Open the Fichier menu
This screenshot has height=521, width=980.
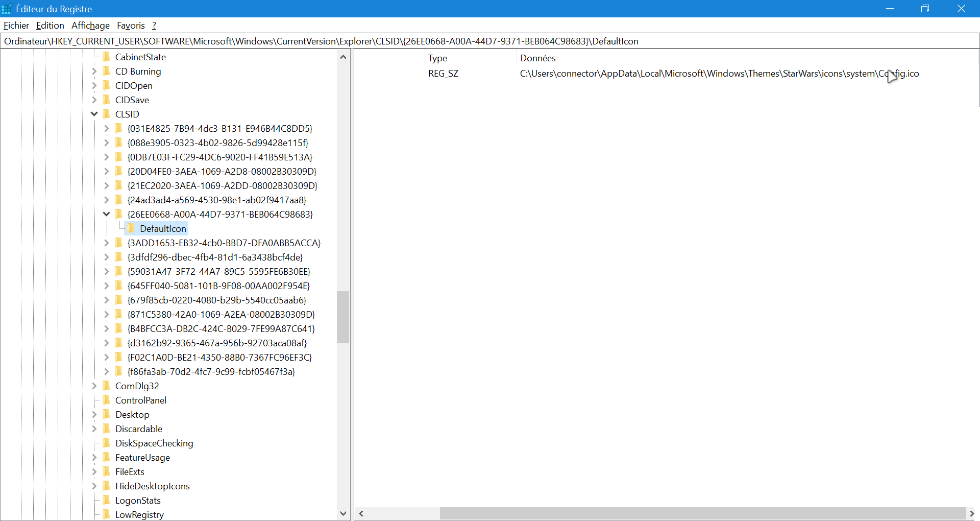pos(16,26)
